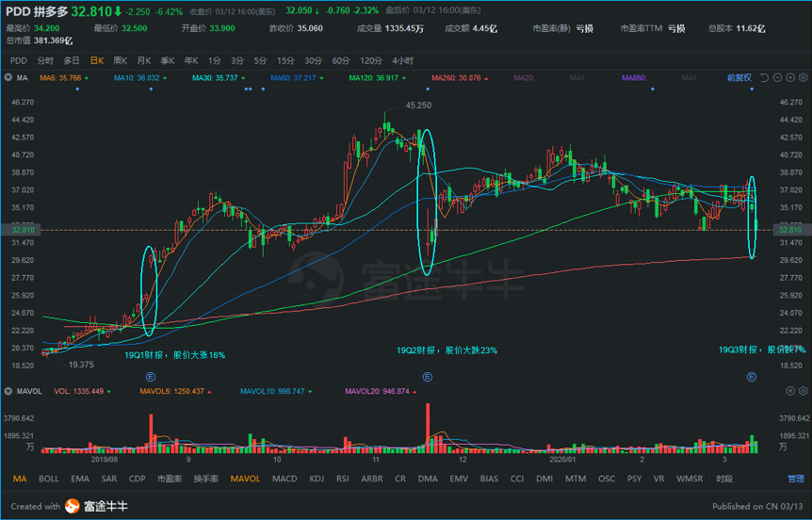This screenshot has width=812, height=520.
Task: Open 管理 indicator management link
Action: click(795, 479)
